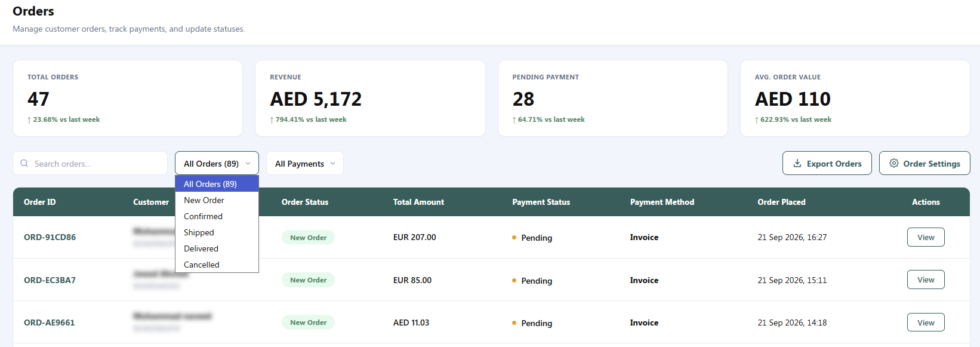
Task: Click the Payment Method column header
Action: [662, 202]
